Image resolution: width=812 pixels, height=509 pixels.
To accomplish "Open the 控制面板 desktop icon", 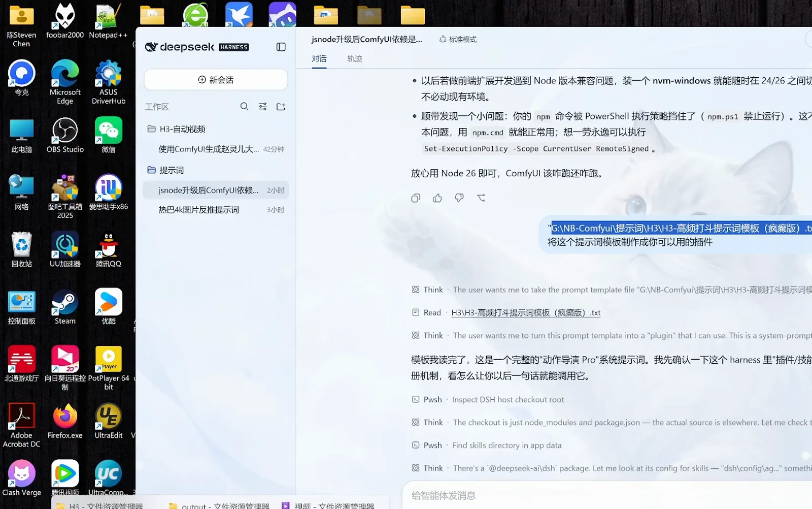I will tap(21, 307).
